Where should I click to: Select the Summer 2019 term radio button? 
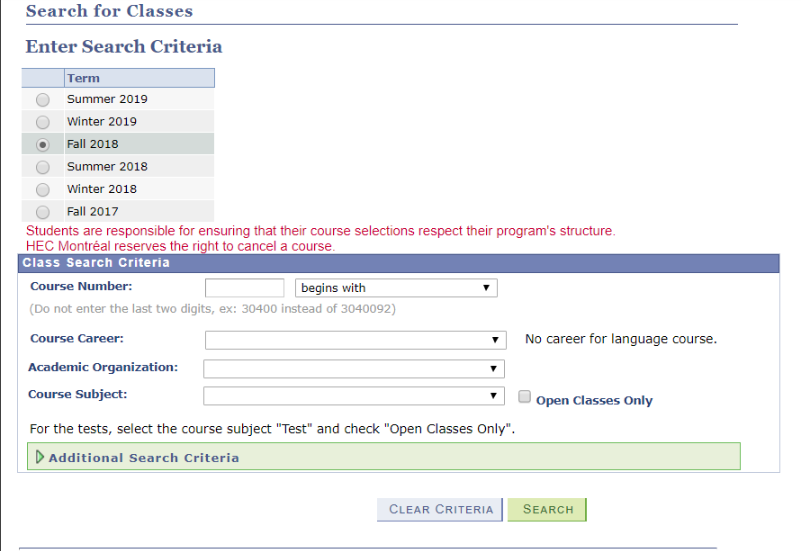click(43, 100)
